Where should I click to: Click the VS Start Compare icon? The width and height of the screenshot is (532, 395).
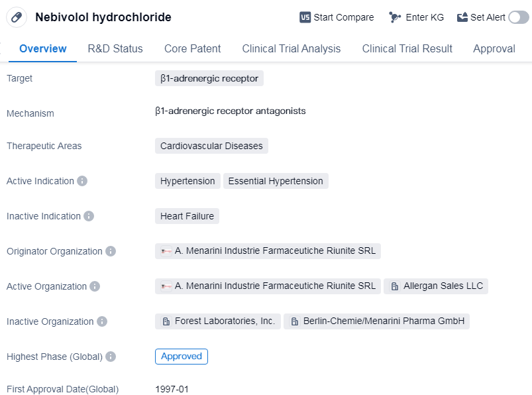coord(305,17)
